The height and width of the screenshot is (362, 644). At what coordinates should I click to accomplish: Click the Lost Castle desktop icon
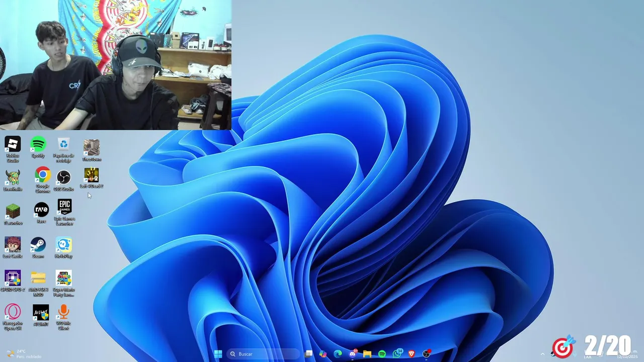(13, 247)
